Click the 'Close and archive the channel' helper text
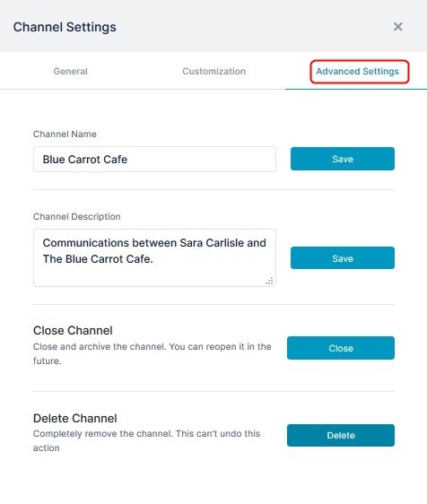The height and width of the screenshot is (504, 427). pos(152,353)
